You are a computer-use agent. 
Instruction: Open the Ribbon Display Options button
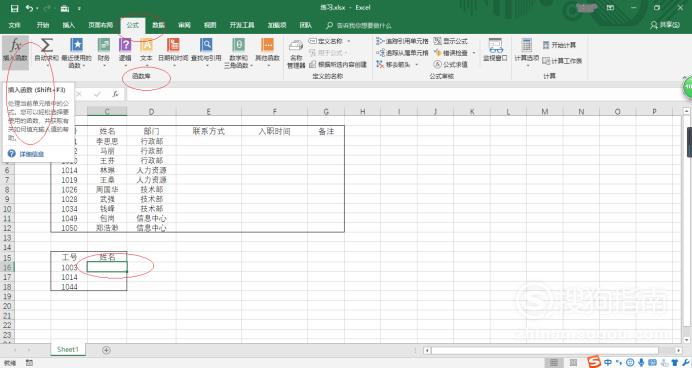(x=610, y=8)
